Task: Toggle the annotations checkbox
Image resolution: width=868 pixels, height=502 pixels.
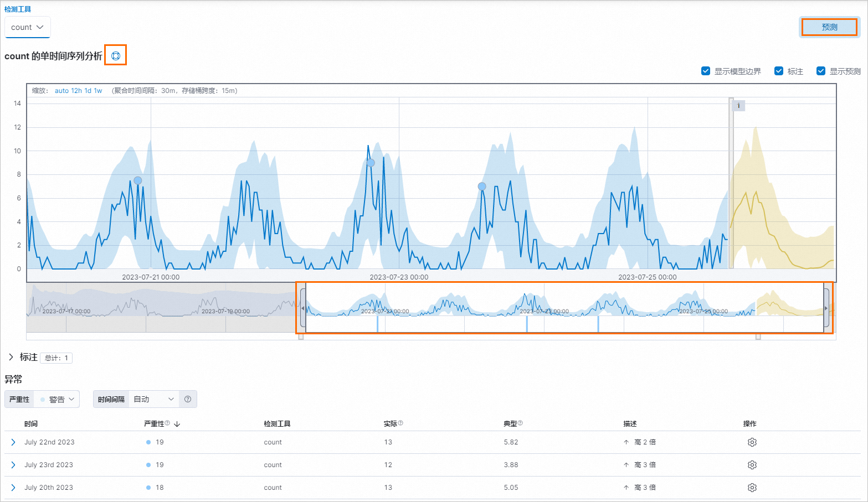Action: tap(779, 71)
